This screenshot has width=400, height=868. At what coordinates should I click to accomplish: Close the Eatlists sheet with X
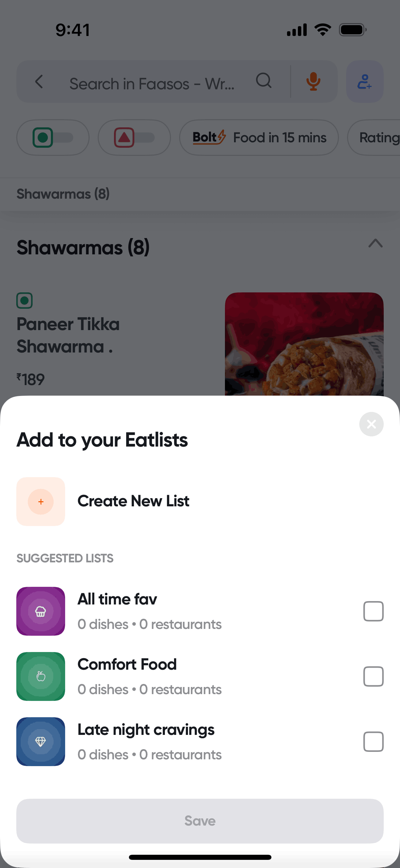(371, 424)
